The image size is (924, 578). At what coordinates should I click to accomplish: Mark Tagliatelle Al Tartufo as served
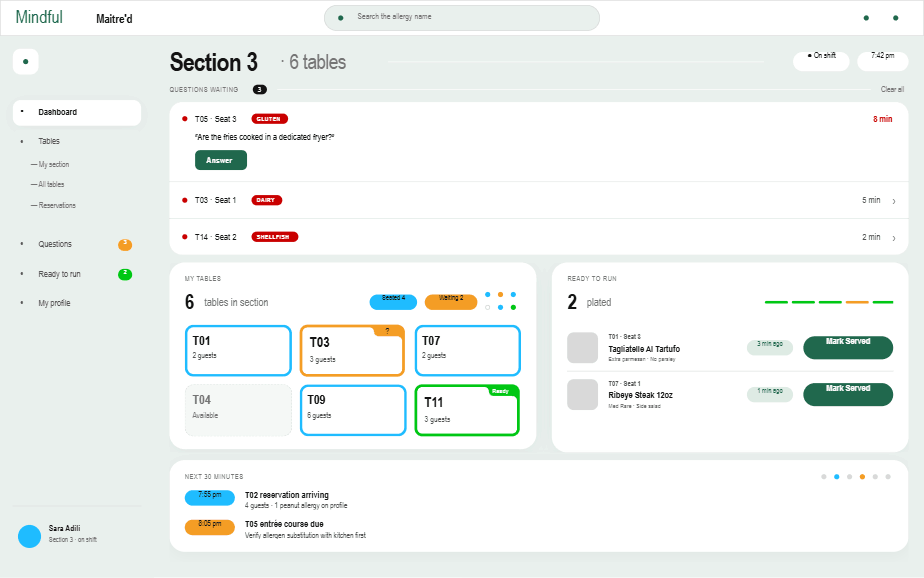pos(847,347)
